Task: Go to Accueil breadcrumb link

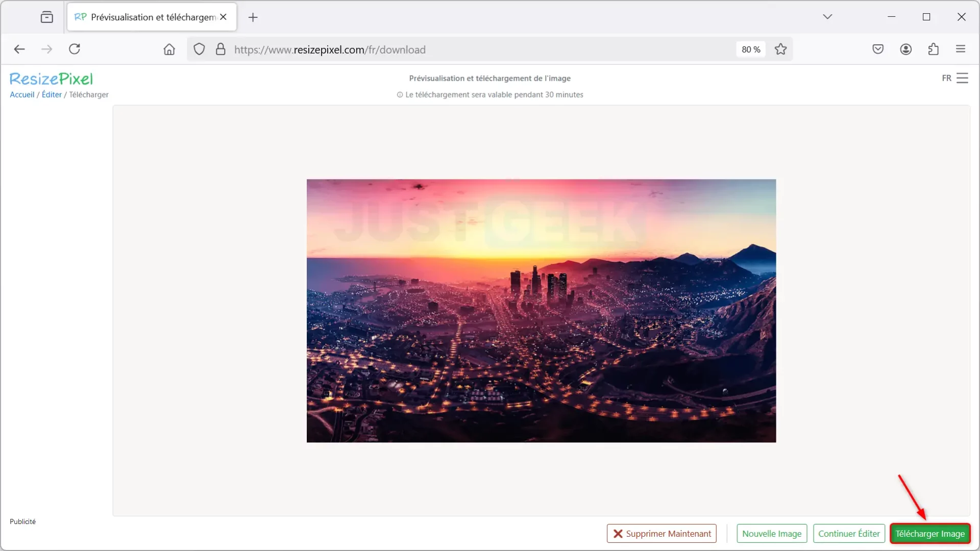Action: 22,95
